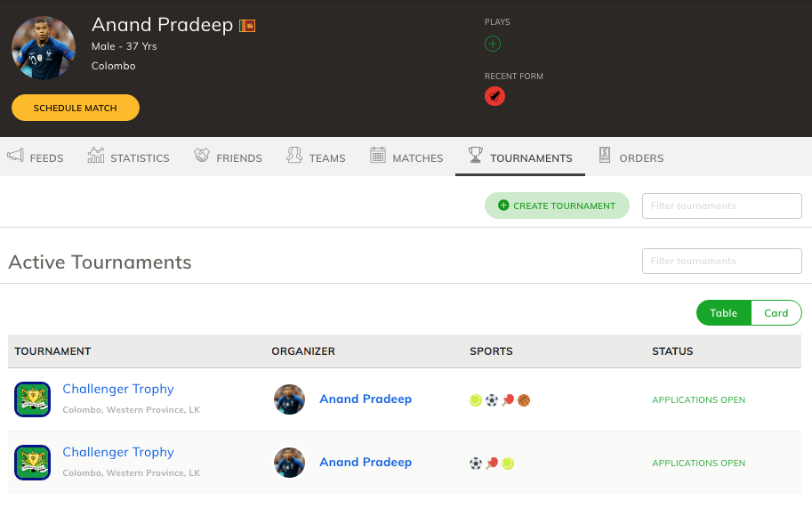Click table tennis icon in first row
Viewport: 812px width, 516px height.
[x=508, y=400]
